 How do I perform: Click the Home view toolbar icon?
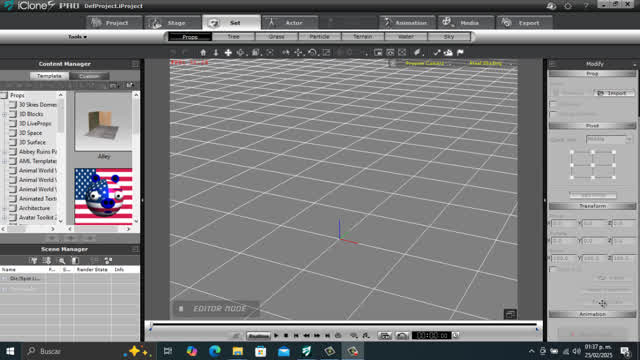pyautogui.click(x=203, y=52)
